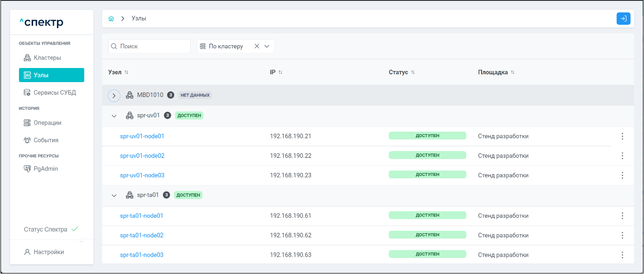Click the blue logout icon button
This screenshot has width=644, height=274.
[623, 18]
